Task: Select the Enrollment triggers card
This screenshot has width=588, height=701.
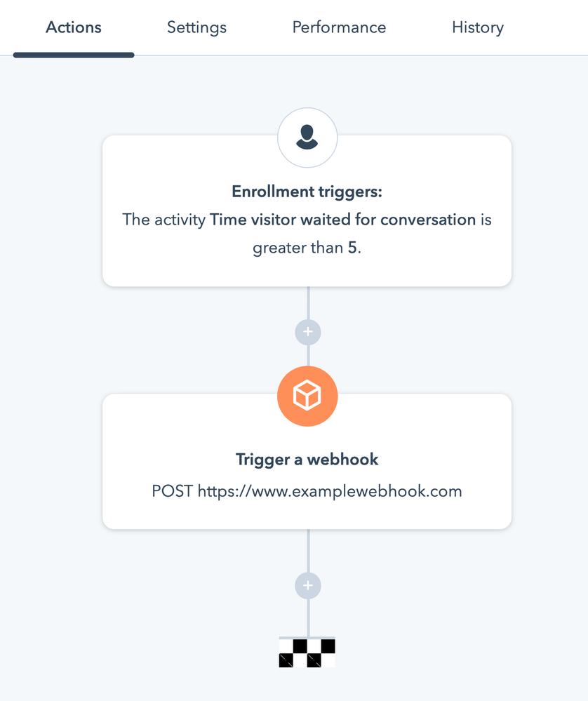Action: coord(307,211)
